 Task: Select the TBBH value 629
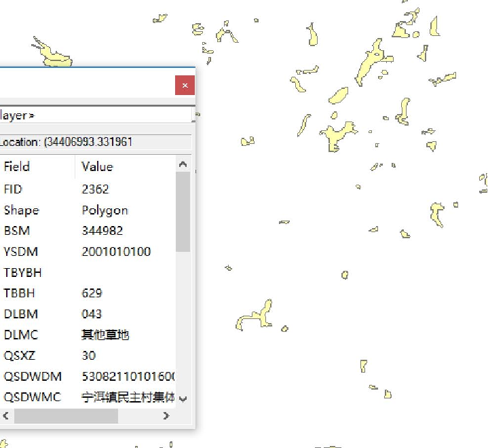pyautogui.click(x=92, y=293)
